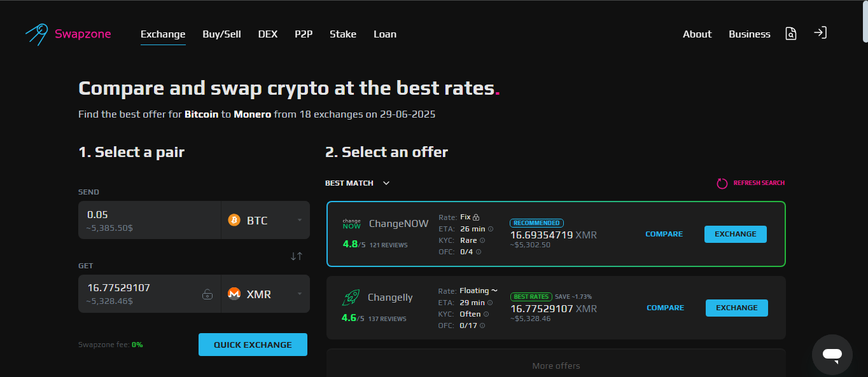Open the live chat bubble widget
The image size is (868, 377).
832,355
